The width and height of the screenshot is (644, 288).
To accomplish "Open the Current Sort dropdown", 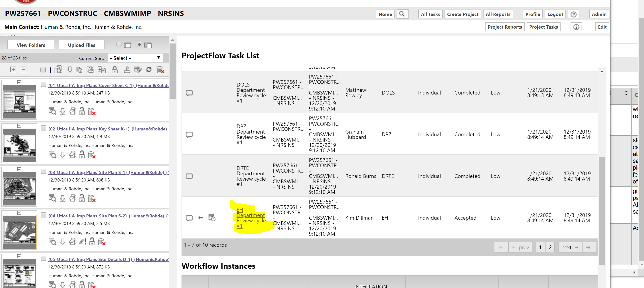I will 135,58.
